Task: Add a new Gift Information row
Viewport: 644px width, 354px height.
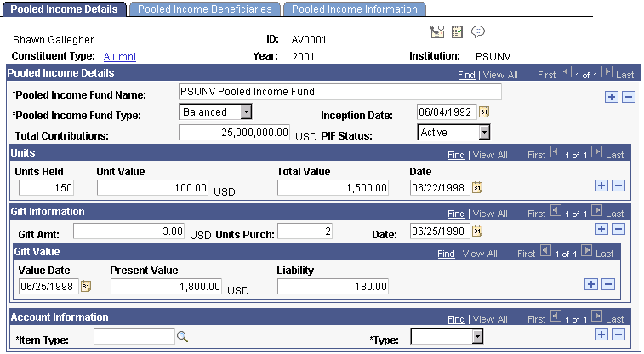Action: click(x=601, y=229)
